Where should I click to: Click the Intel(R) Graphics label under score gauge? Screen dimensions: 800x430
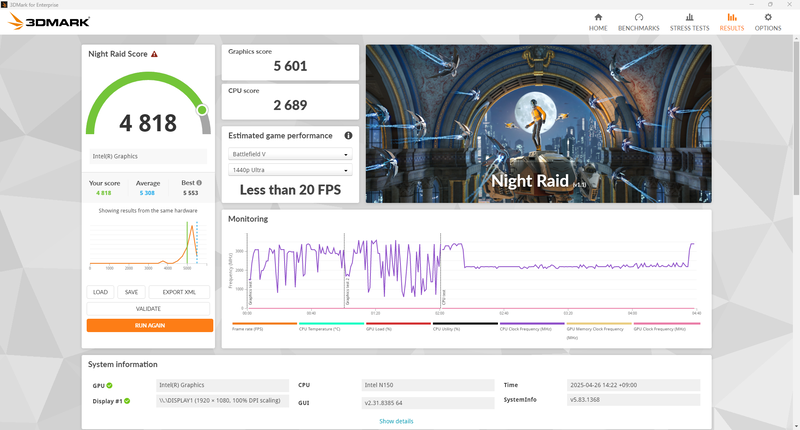[148, 156]
